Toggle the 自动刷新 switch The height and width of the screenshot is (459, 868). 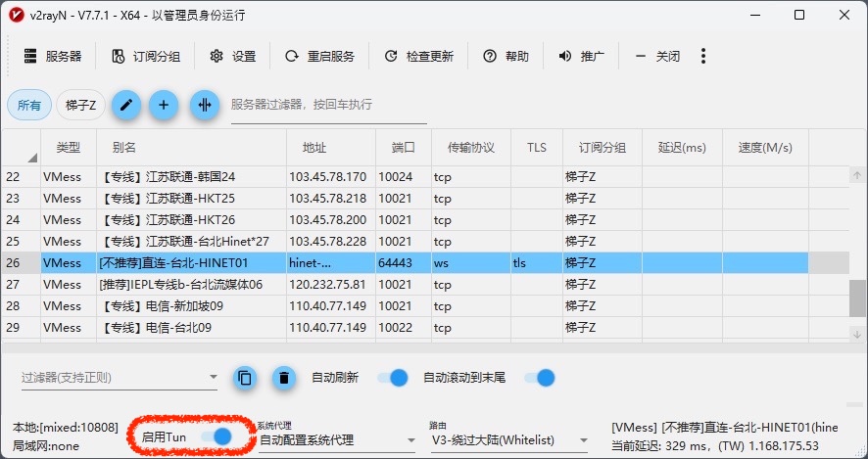coord(392,378)
